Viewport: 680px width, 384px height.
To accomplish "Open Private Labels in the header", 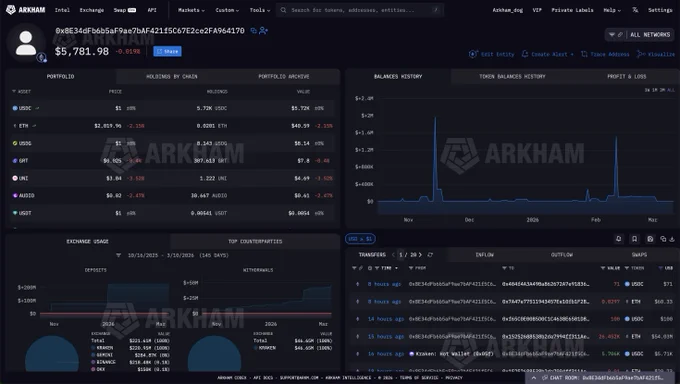I will click(572, 10).
